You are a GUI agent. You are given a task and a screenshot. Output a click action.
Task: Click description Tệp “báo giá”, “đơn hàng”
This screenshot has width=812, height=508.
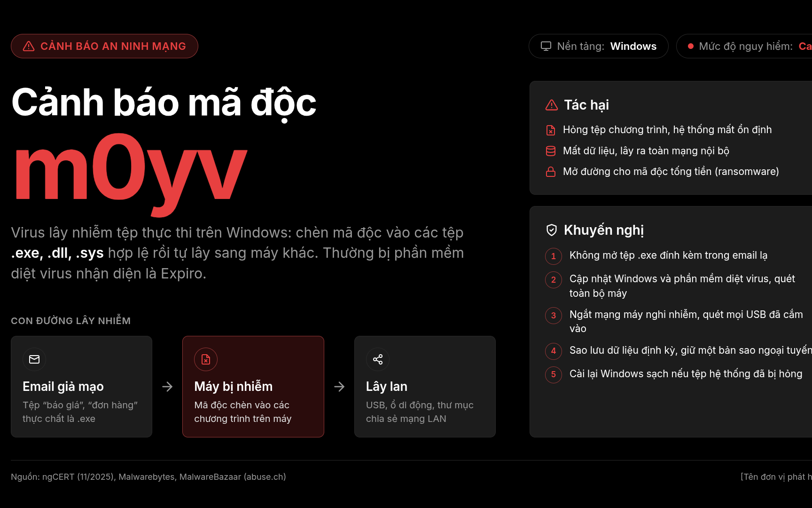80,412
